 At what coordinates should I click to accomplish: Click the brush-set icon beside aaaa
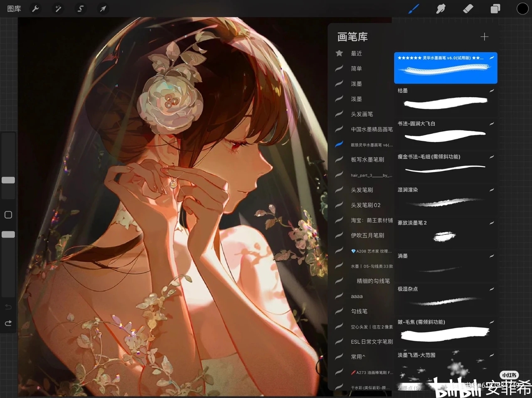[x=339, y=296]
